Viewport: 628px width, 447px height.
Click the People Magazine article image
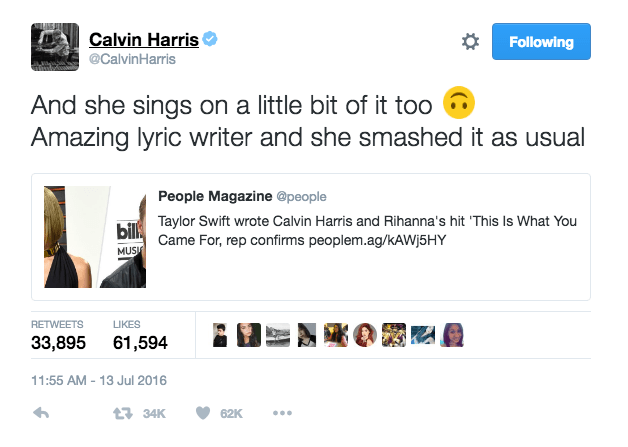coord(95,236)
